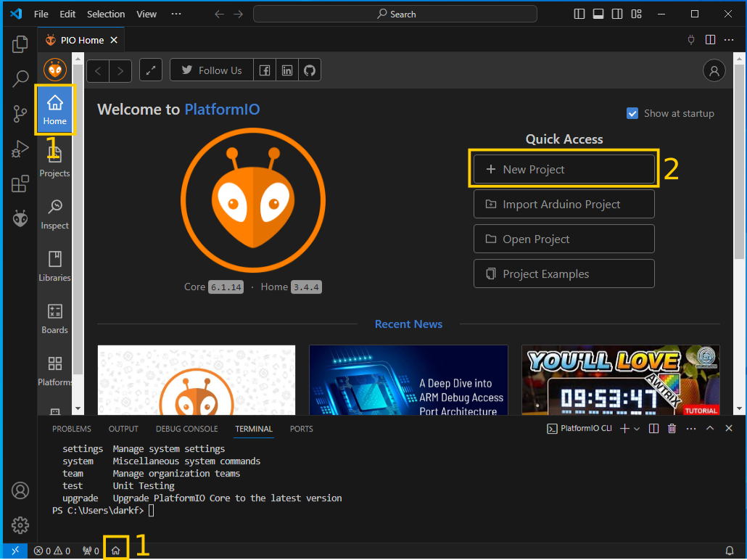Viewport: 747px width, 560px height.
Task: Maximize terminal panel size chevron
Action: pyautogui.click(x=710, y=429)
